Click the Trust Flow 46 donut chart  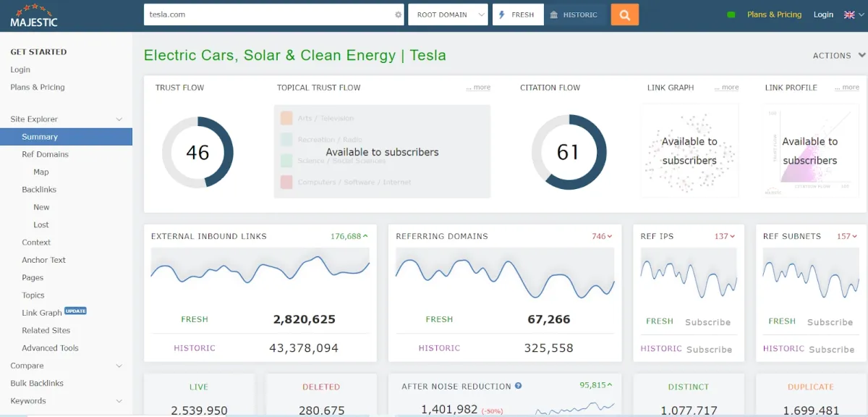197,152
